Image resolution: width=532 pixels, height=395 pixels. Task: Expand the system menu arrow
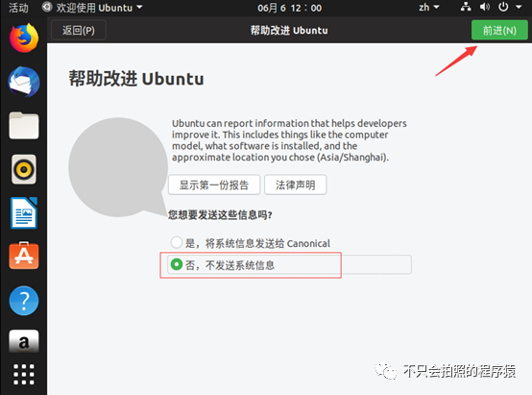[x=519, y=7]
